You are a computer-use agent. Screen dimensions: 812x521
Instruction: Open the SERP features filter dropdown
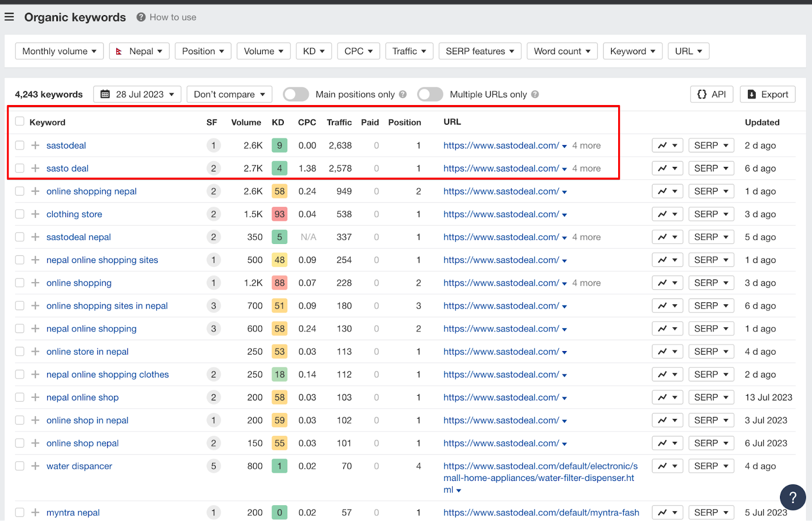tap(480, 51)
